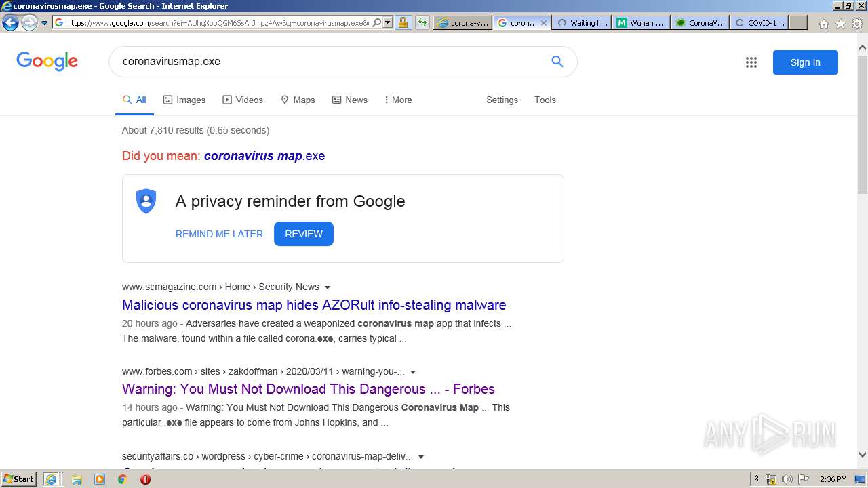Launch Chrome from the taskbar
This screenshot has height=488, width=868.
pos(122,479)
